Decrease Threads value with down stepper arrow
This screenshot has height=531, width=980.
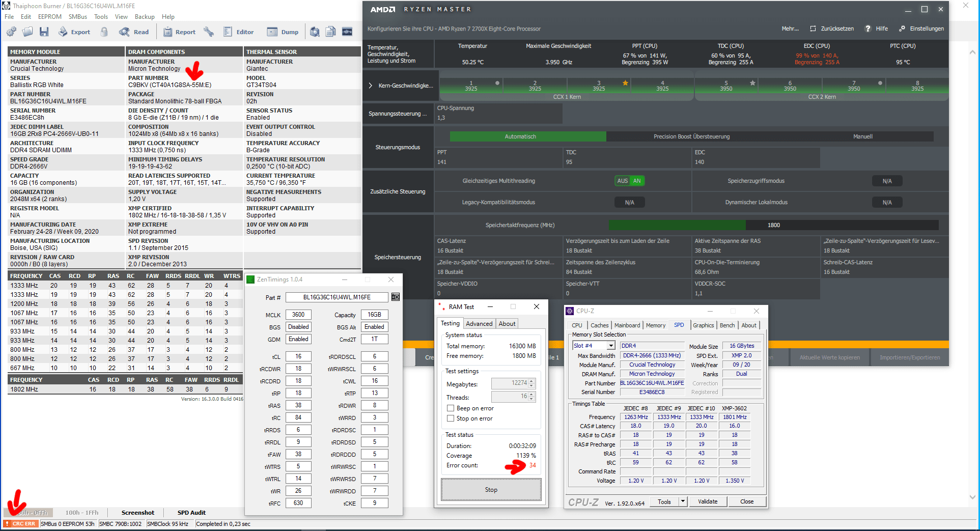point(532,399)
